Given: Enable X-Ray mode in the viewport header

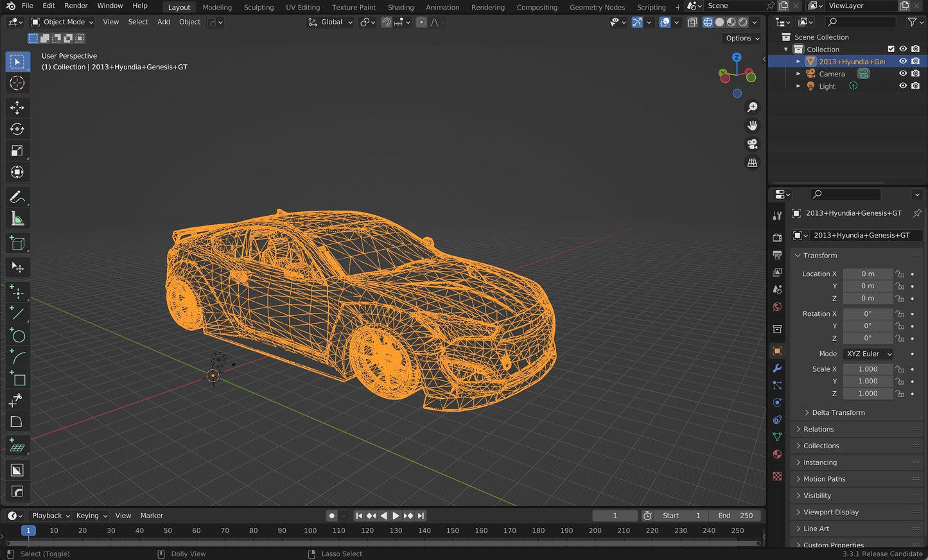Looking at the screenshot, I should (x=692, y=22).
